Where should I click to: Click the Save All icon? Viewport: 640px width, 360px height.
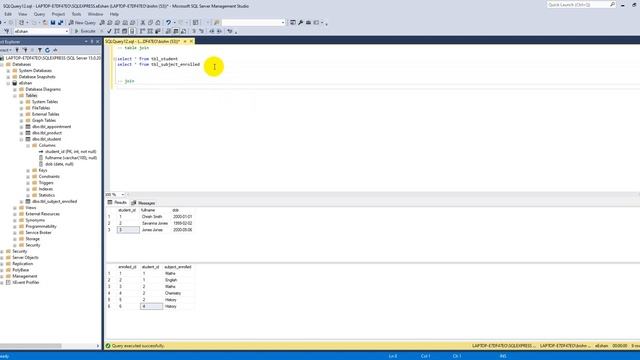click(x=60, y=22)
